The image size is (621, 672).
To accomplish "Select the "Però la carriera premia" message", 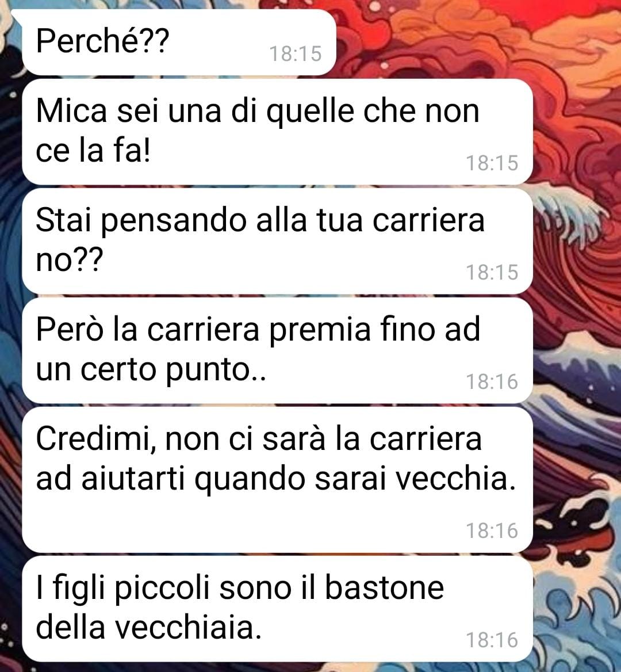I will (x=277, y=350).
